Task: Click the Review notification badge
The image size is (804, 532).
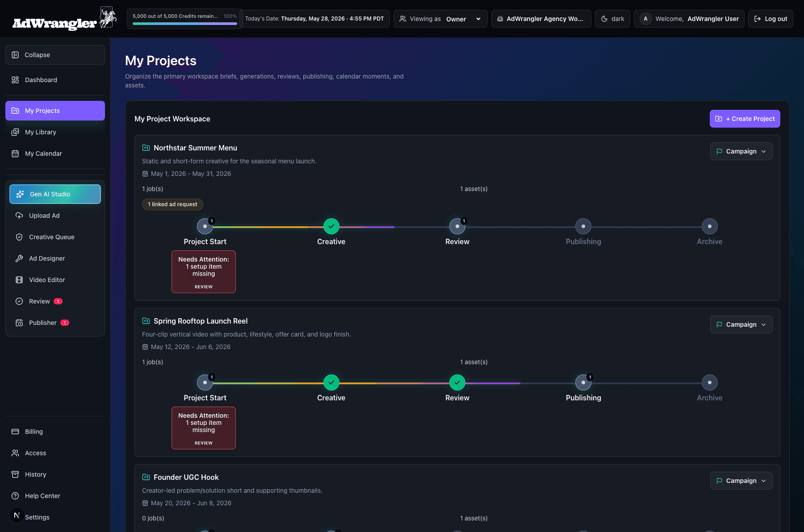Action: tap(58, 301)
